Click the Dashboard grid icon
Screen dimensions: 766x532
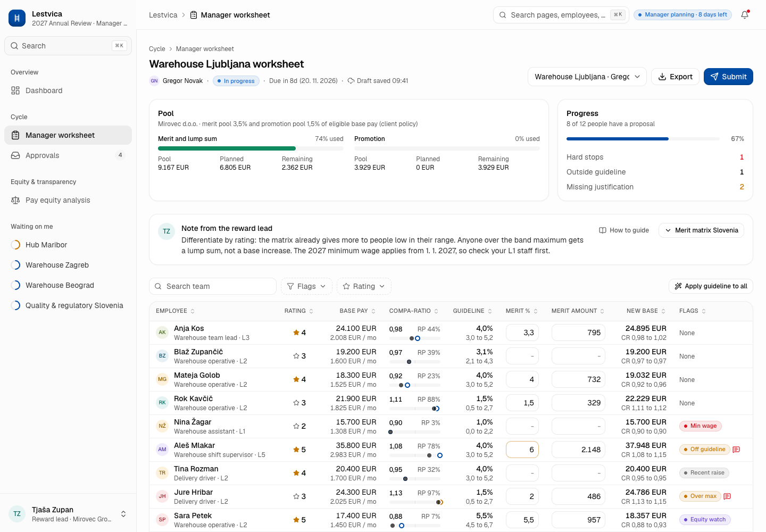coord(15,90)
